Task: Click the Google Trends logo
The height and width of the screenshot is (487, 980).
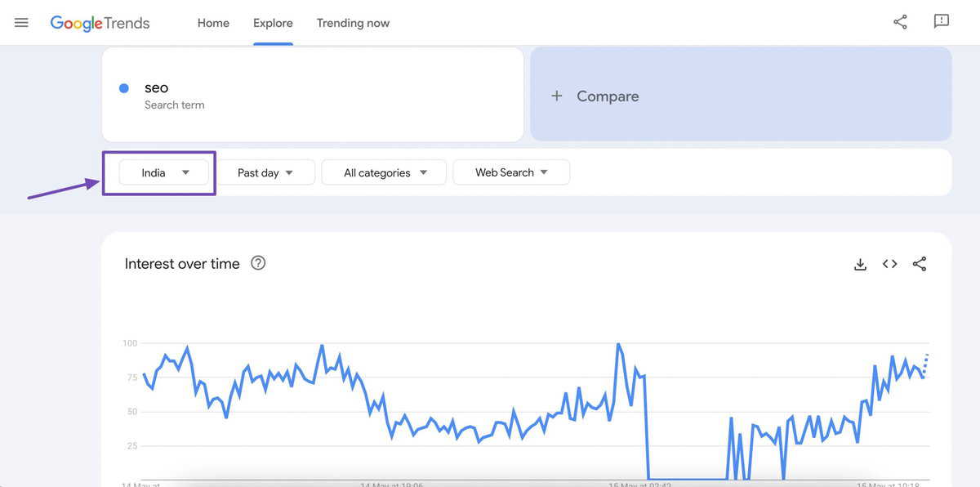Action: [x=100, y=23]
